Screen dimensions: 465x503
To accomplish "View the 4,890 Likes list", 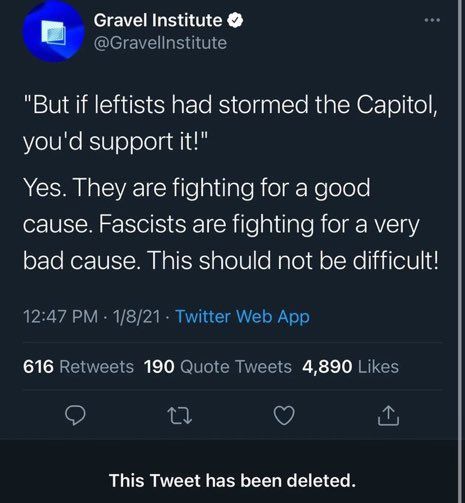I will pyautogui.click(x=350, y=367).
